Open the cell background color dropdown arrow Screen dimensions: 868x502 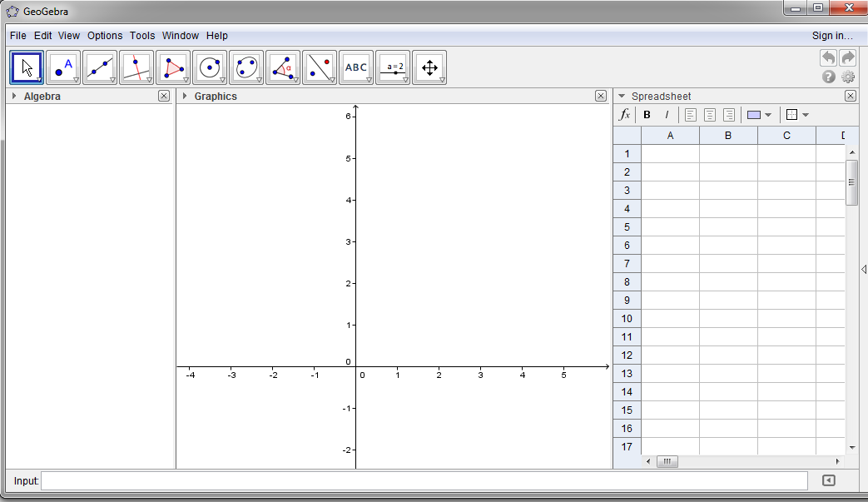768,115
